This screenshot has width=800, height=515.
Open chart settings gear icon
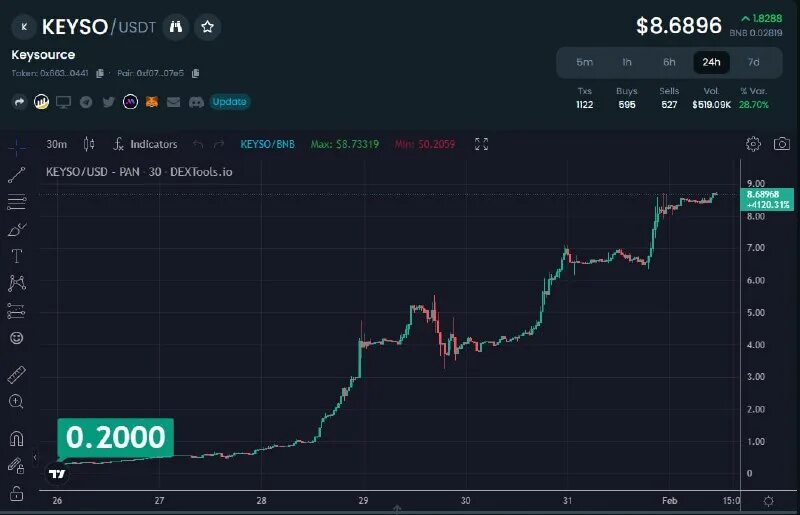[753, 144]
